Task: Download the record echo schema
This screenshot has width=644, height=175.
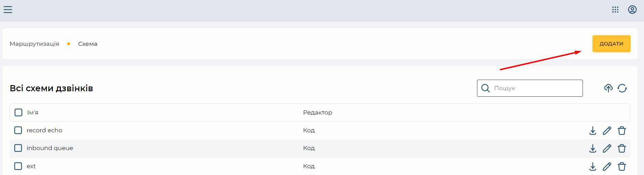Action: tap(593, 131)
